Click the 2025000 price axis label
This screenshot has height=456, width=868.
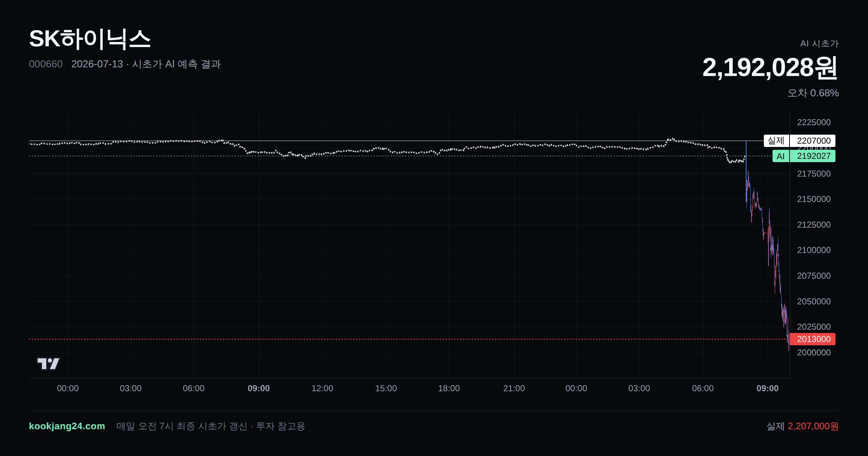point(814,327)
